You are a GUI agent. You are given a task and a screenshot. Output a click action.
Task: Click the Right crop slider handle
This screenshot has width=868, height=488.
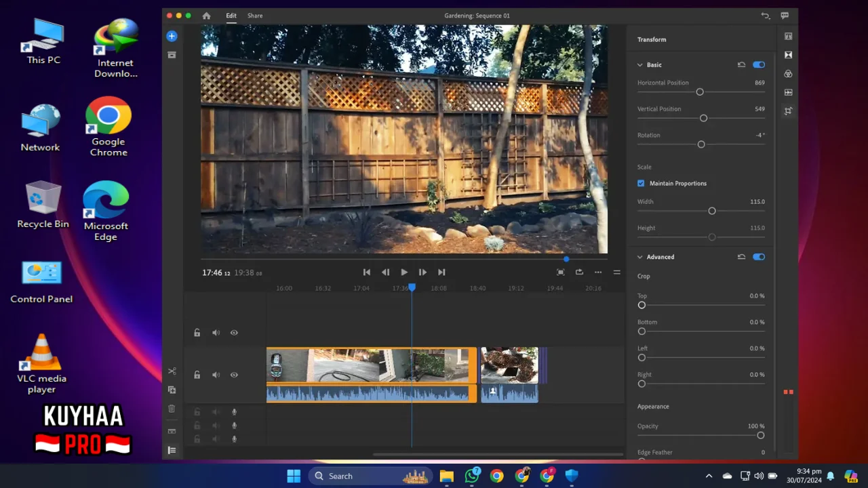pos(642,384)
